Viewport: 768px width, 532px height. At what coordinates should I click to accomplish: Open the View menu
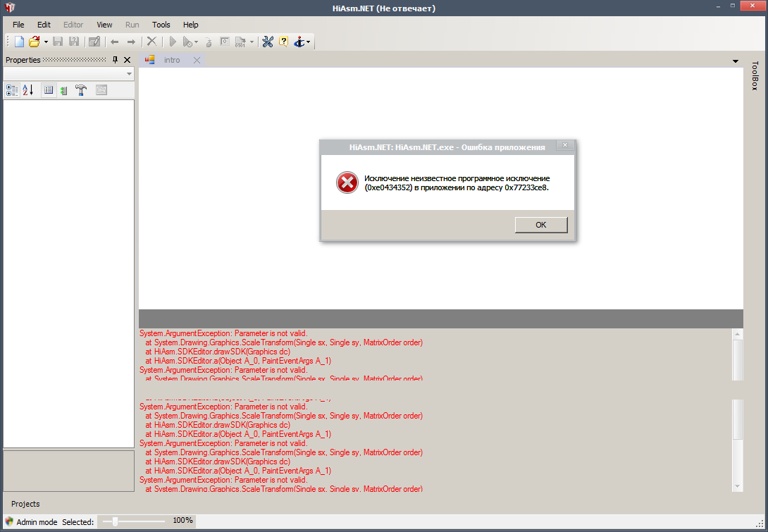pos(104,25)
